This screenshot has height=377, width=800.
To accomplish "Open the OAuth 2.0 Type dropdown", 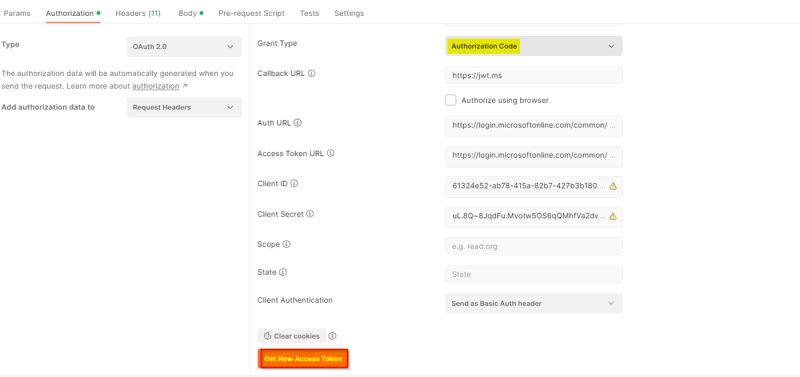I will coord(184,46).
